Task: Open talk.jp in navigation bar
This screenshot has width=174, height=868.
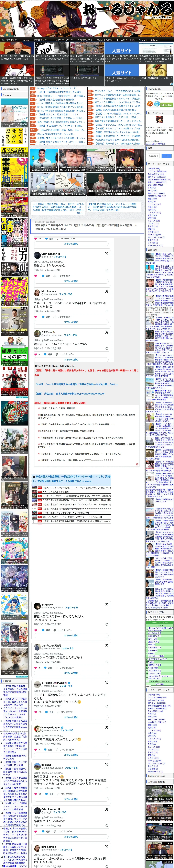Action: coord(154,40)
